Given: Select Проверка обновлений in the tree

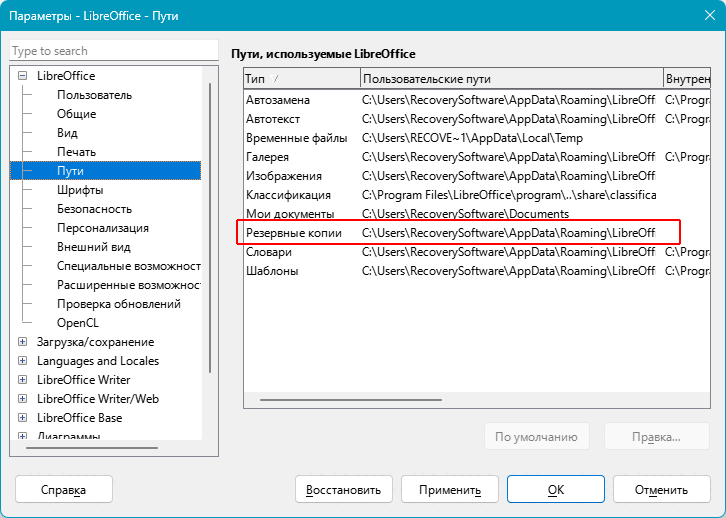Looking at the screenshot, I should click(x=119, y=304).
